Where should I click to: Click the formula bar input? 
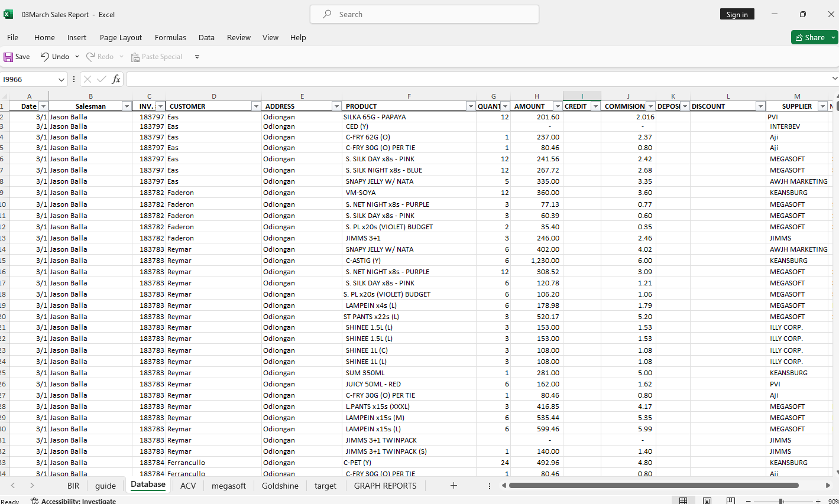point(478,79)
